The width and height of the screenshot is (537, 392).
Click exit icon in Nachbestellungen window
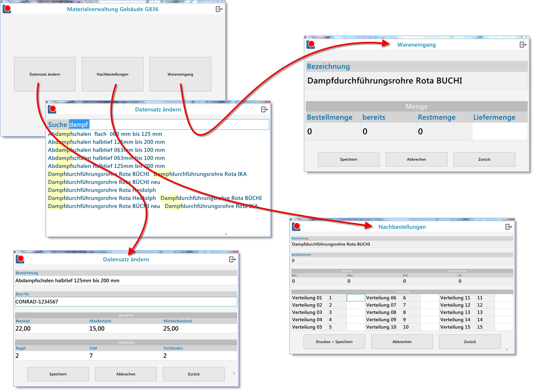coord(508,227)
